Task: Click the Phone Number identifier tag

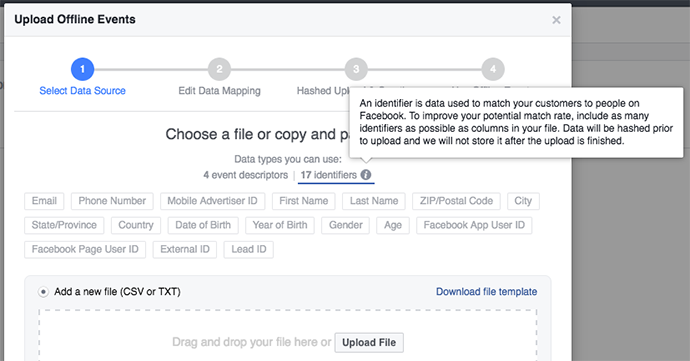Action: (112, 201)
